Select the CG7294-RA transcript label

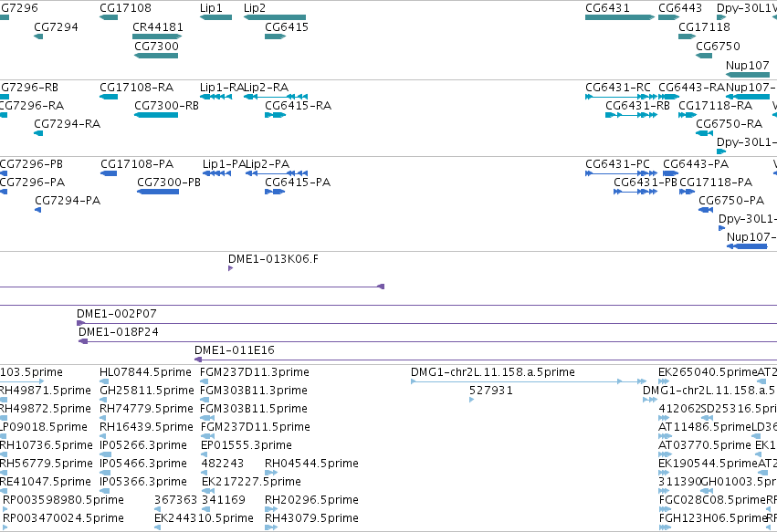click(x=67, y=124)
